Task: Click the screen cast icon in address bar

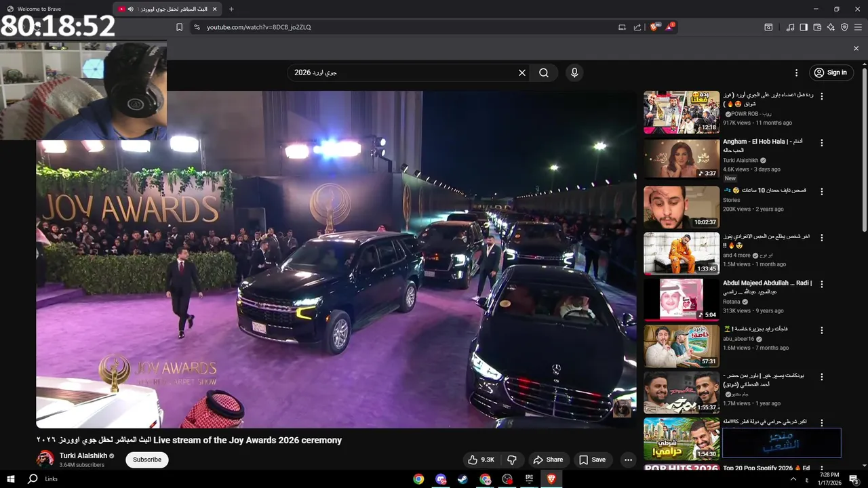Action: click(622, 27)
